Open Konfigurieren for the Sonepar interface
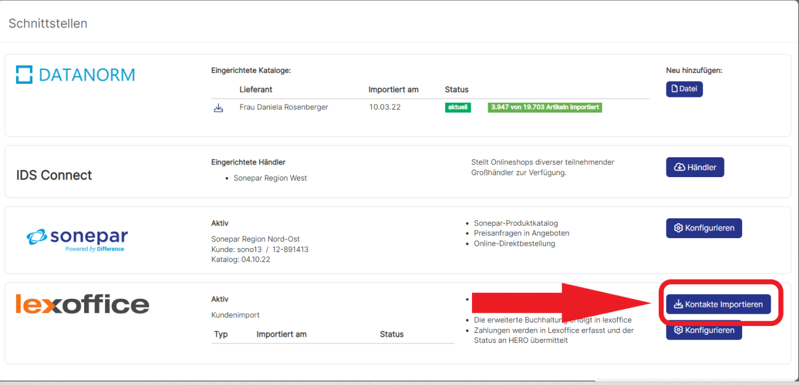Screen dimensions: 799x385 click(704, 228)
